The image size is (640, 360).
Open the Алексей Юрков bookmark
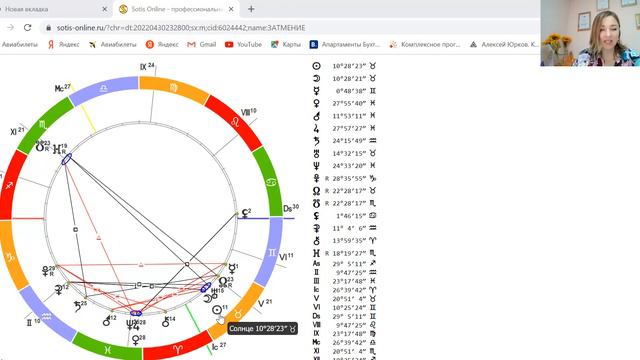pos(504,44)
